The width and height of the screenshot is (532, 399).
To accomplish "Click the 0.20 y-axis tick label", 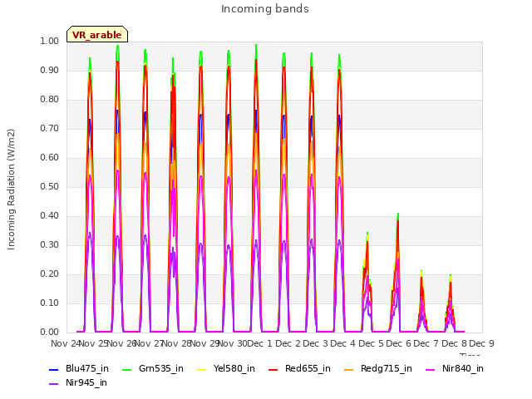I will [x=50, y=274].
